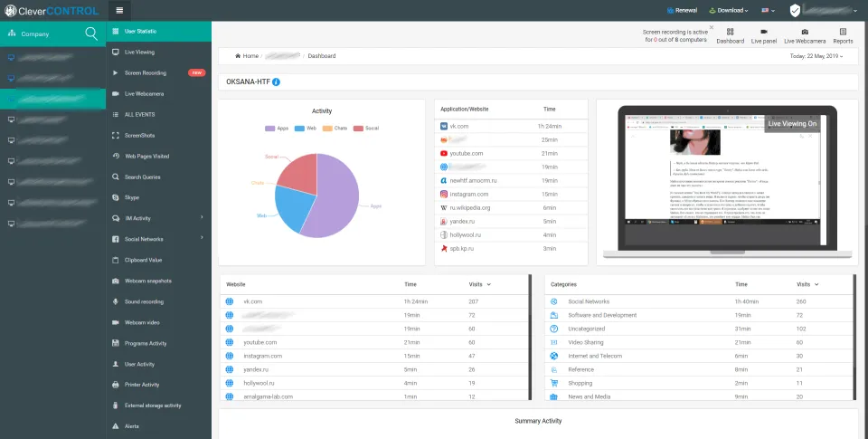
Task: Open the Reports icon
Action: (x=843, y=35)
